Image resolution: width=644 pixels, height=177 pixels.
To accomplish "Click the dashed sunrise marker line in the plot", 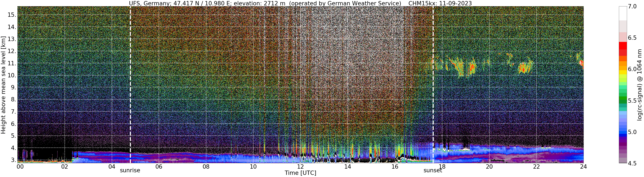I will [x=130, y=85].
